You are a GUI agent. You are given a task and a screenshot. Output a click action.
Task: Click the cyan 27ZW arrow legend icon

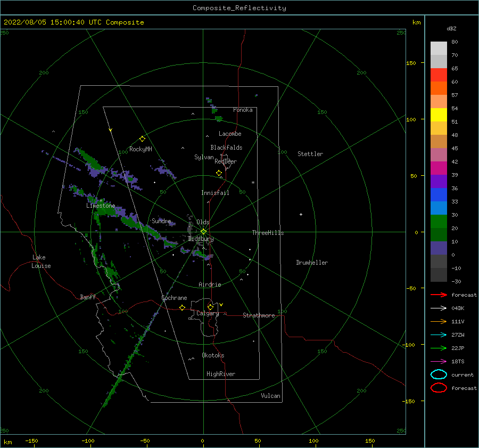(439, 335)
